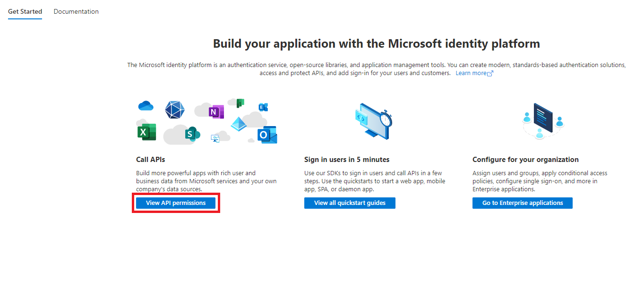This screenshot has height=306, width=644.
Task: Open View API permissions
Action: pyautogui.click(x=175, y=203)
